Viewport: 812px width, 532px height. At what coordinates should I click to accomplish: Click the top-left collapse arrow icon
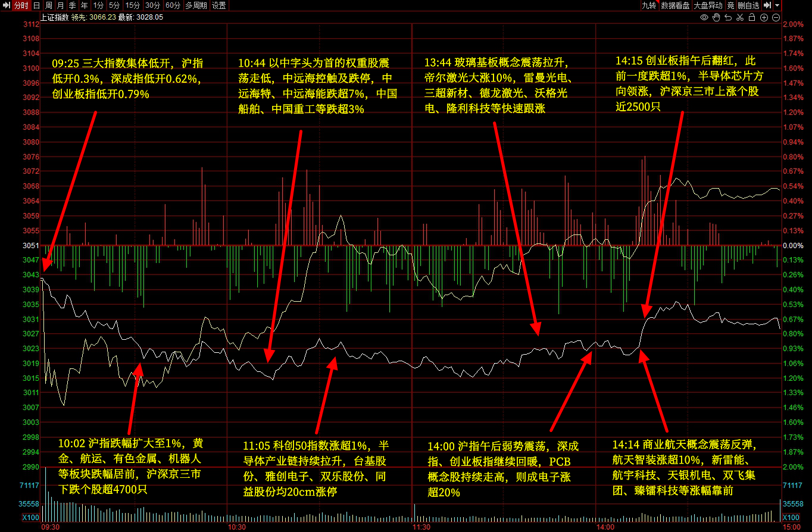coord(6,5)
